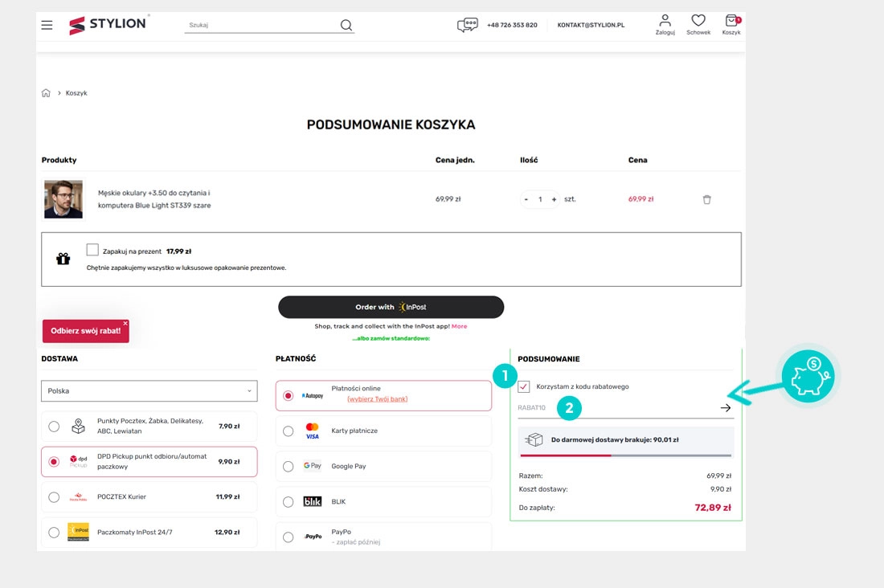Click the search magnifier icon
The image size is (884, 588).
(x=346, y=25)
